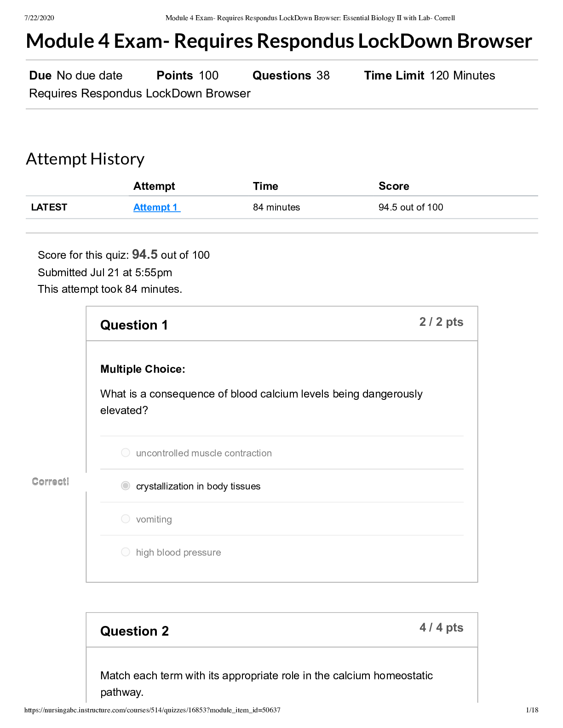The width and height of the screenshot is (563, 728).
Task: Click the Attempt History heading
Action: coord(85,159)
